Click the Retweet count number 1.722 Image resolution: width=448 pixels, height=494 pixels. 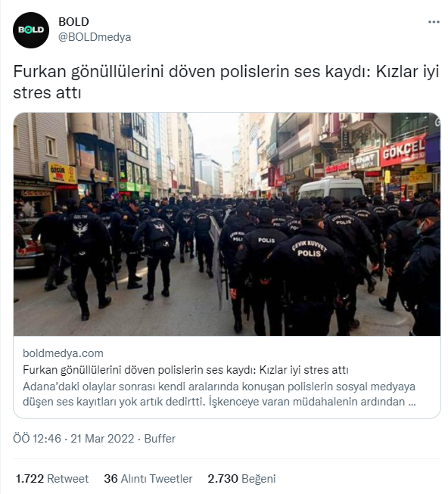point(30,479)
